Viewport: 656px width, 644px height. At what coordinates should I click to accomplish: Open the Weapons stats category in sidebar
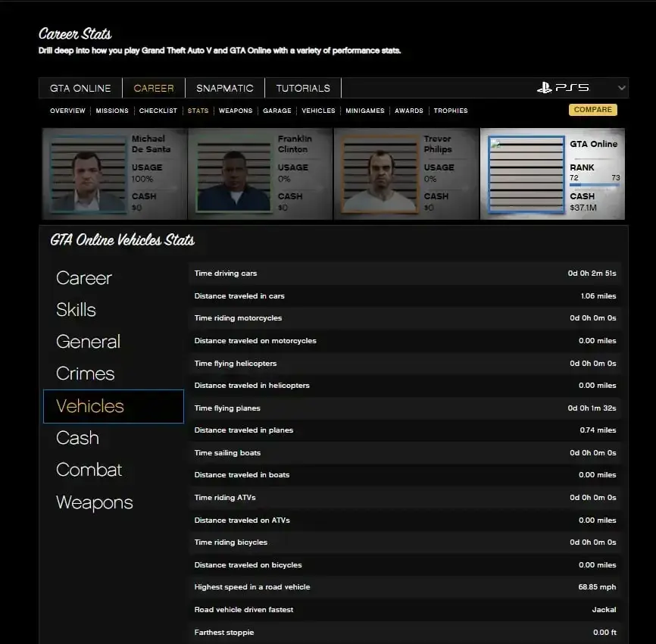tap(95, 502)
